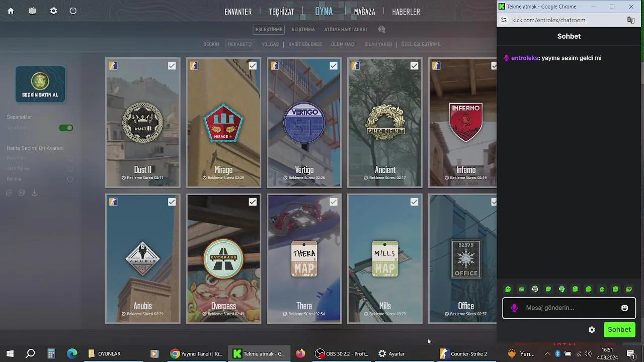Click the Vertigo round map emblem
The height and width of the screenshot is (362, 644).
tap(304, 123)
